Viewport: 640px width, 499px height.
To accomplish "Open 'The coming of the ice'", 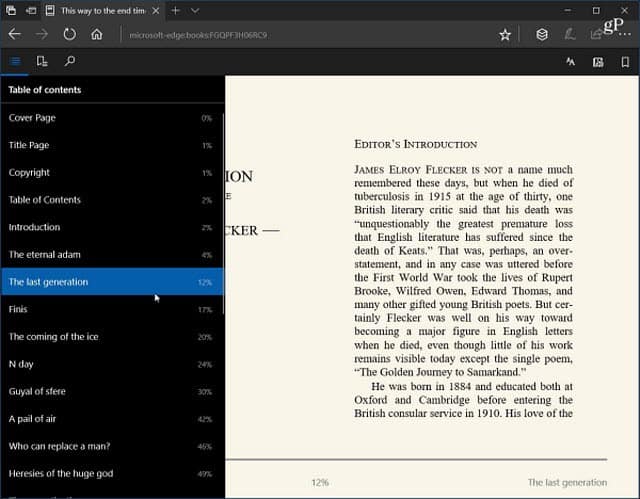I will click(x=111, y=337).
